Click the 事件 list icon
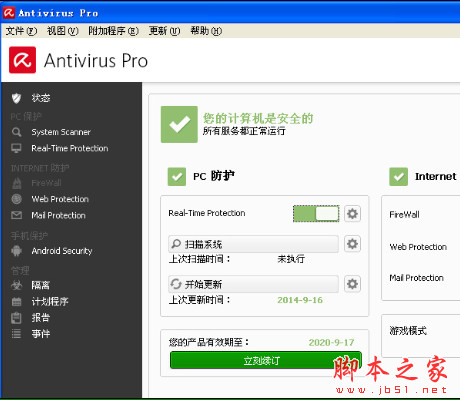 coord(16,334)
